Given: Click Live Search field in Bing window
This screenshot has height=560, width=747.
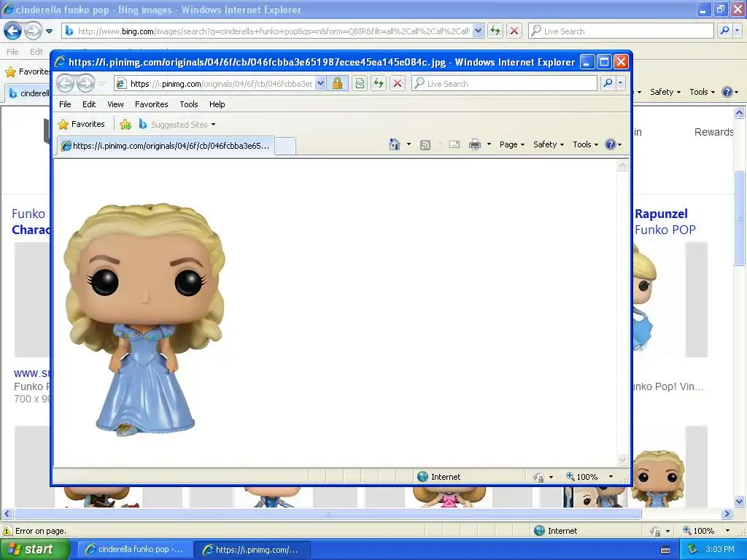Looking at the screenshot, I should pos(622,31).
